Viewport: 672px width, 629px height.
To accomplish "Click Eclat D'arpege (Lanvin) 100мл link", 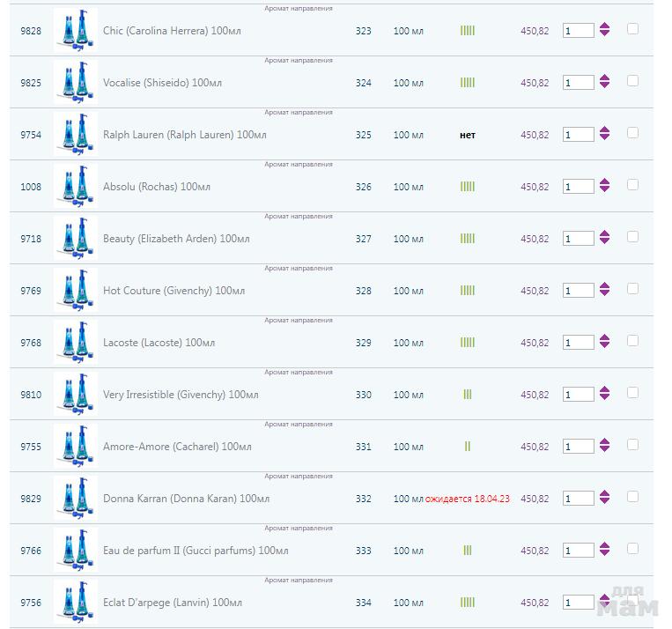I will coord(172,603).
